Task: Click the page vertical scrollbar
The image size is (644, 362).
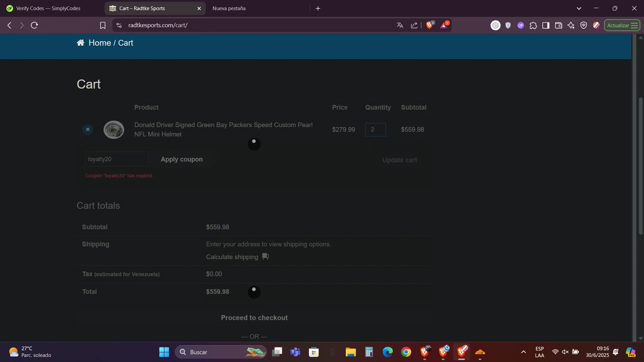Action: 641,166
